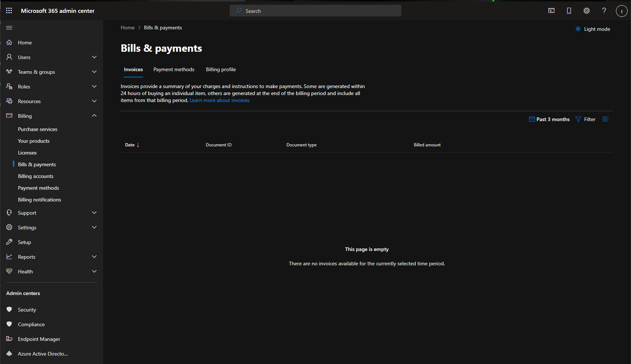Open Billing accounts sidebar item
This screenshot has height=364, width=631.
(36, 176)
